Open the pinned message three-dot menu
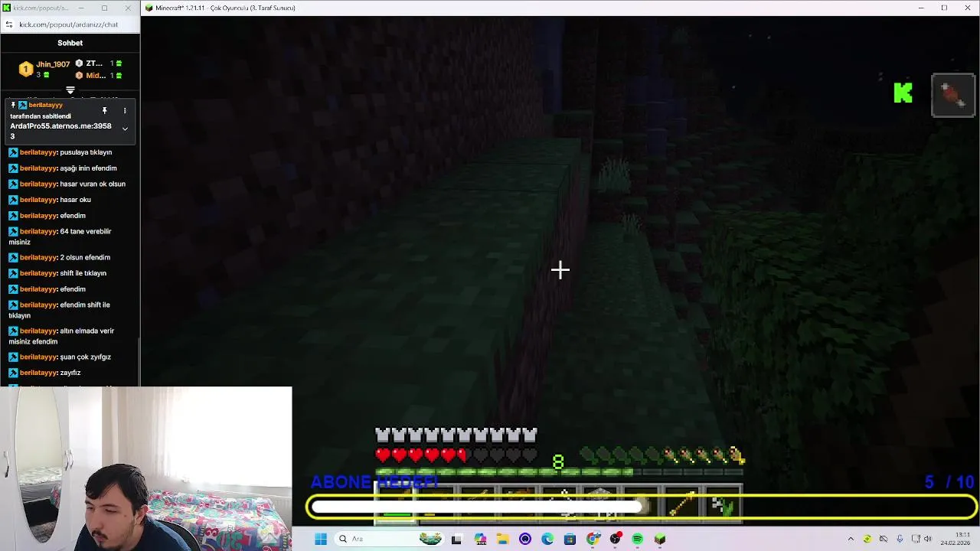This screenshot has height=551, width=980. point(125,111)
